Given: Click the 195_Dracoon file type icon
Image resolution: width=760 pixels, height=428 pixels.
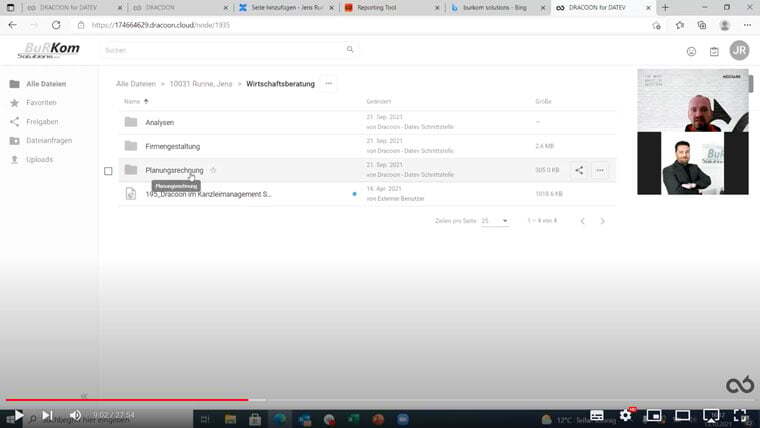Looking at the screenshot, I should (x=131, y=194).
